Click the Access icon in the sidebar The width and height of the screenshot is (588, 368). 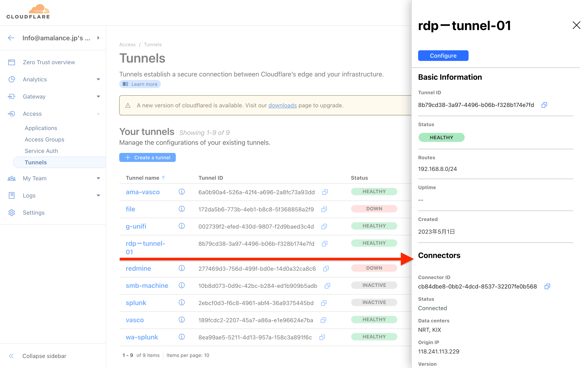tap(12, 114)
